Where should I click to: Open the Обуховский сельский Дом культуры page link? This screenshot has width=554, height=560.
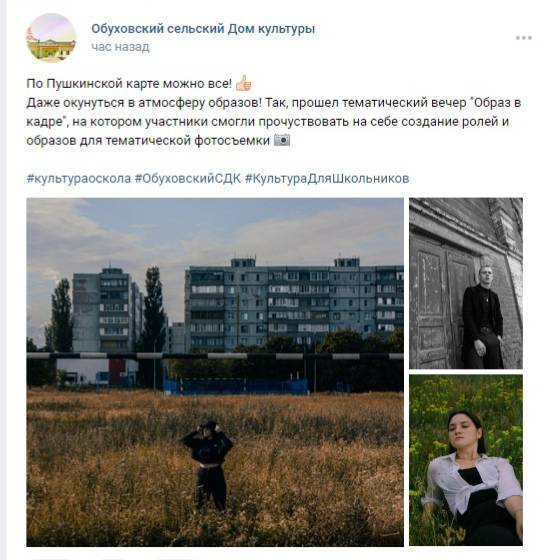pos(203,29)
